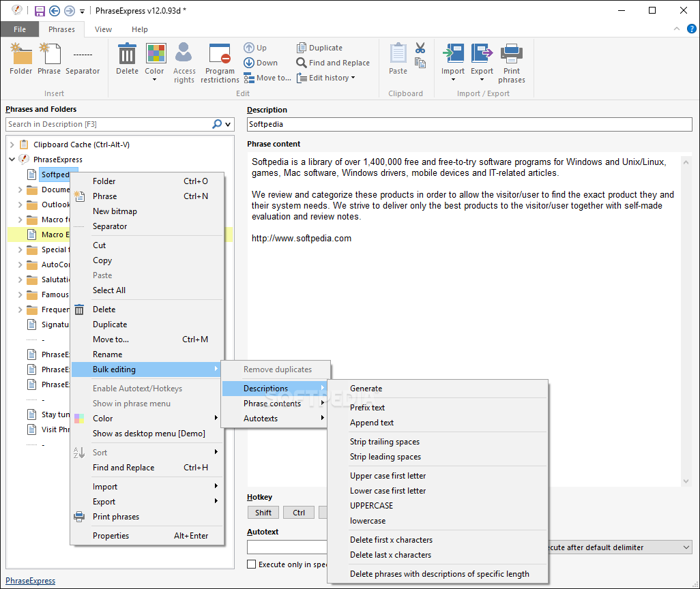Open the default delimiter combo box
This screenshot has width=700, height=589.
point(620,547)
